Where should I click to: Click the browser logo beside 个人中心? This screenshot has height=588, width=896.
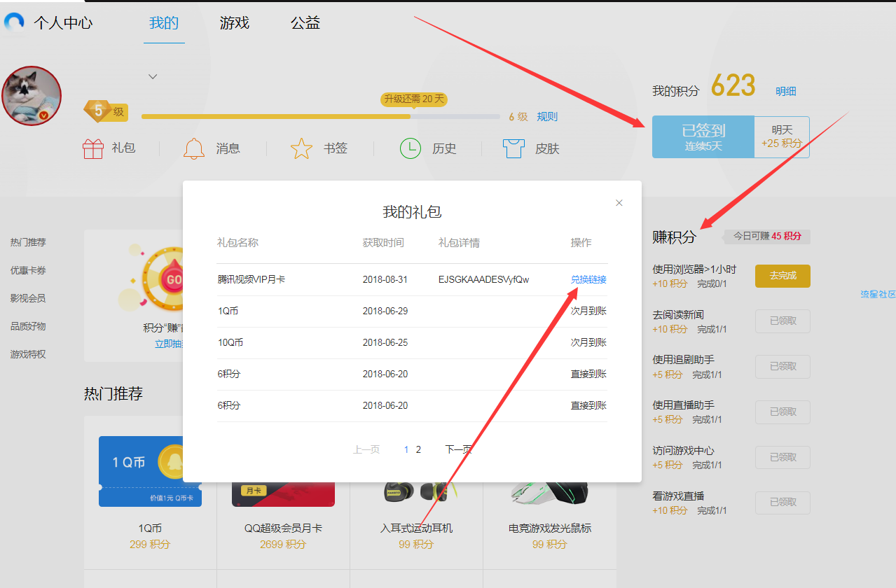point(14,22)
